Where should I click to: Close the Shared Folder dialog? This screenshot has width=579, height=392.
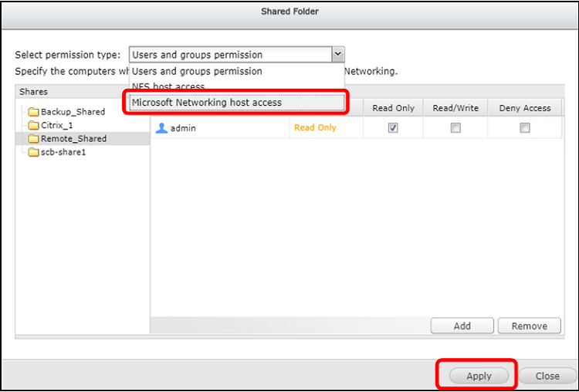coord(547,376)
